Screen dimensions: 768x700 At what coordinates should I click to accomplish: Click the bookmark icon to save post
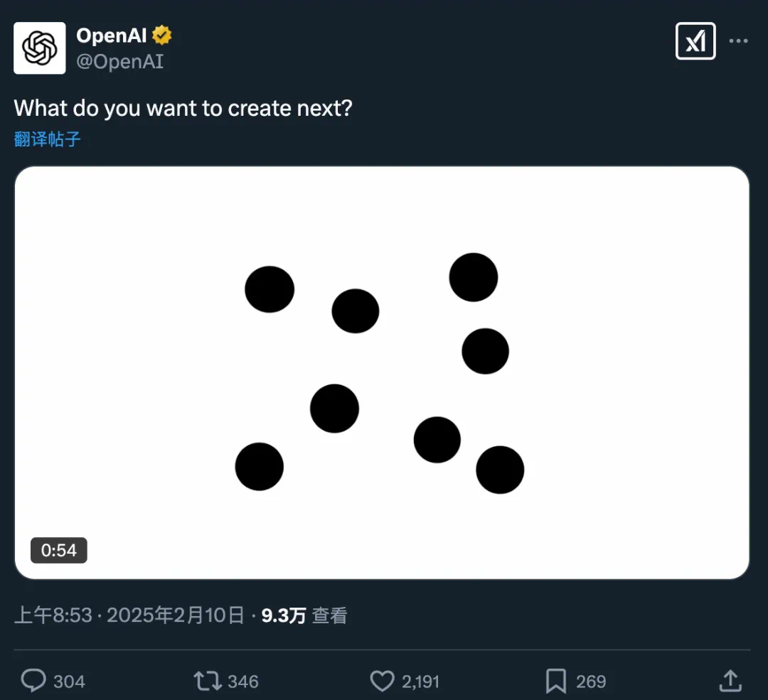click(558, 681)
